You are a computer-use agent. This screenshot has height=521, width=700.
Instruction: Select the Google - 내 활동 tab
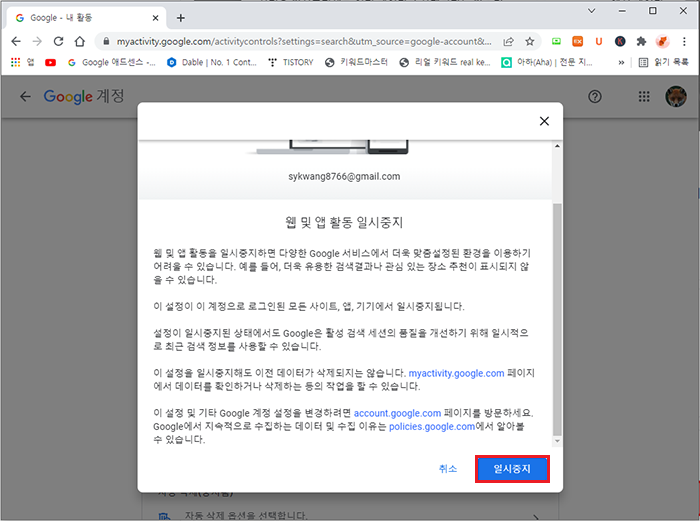[x=87, y=18]
